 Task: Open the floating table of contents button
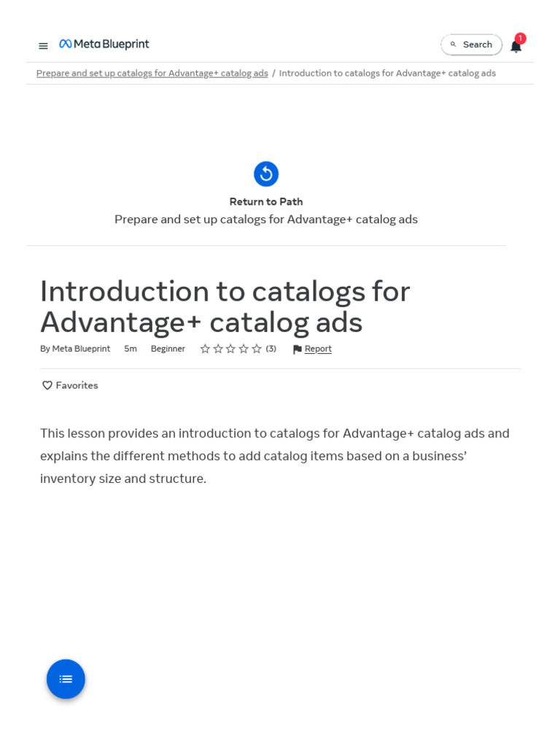[x=66, y=679]
